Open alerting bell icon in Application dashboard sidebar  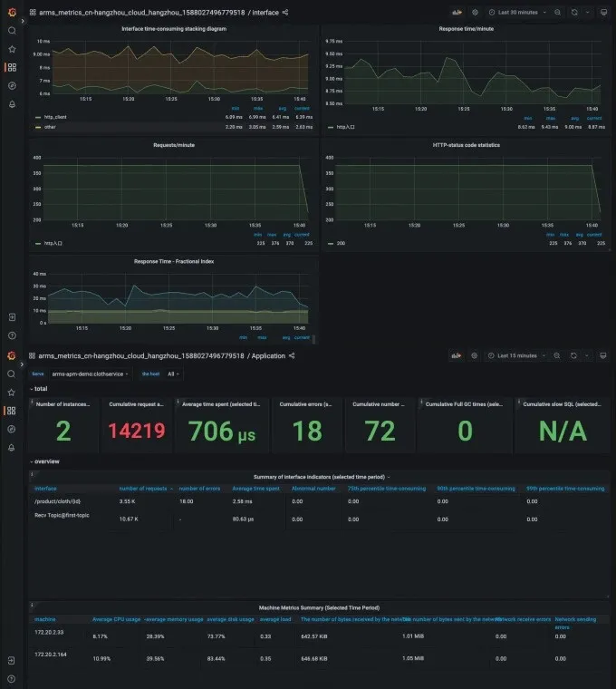tap(12, 447)
